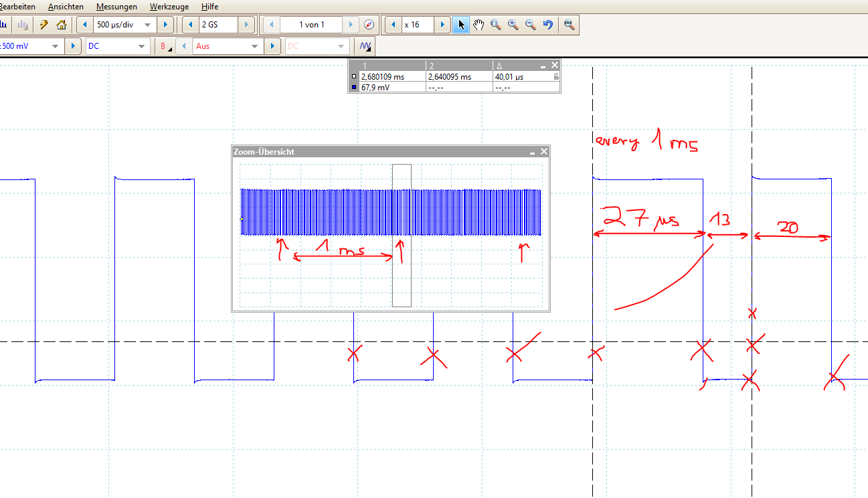This screenshot has width=868, height=498.
Task: Click the compass buffer navigator button
Action: [369, 24]
